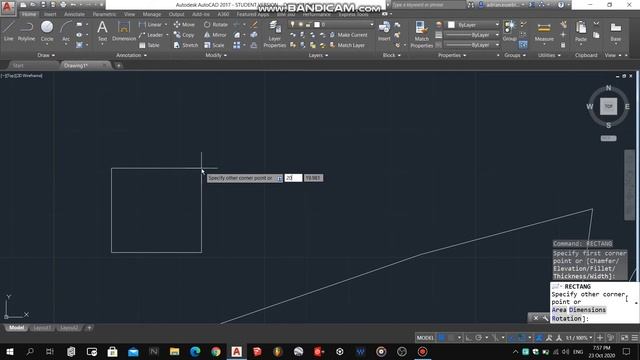Viewport: 640px width, 360px height.
Task: Expand the Modify panel
Action: pyautogui.click(x=216, y=55)
